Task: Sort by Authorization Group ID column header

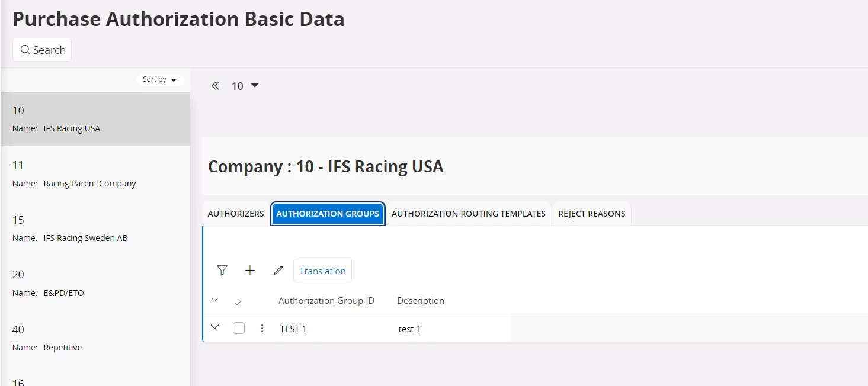Action: 326,301
